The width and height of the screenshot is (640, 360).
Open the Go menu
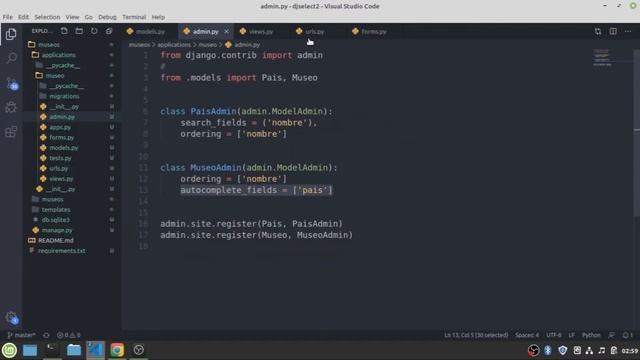tap(89, 17)
